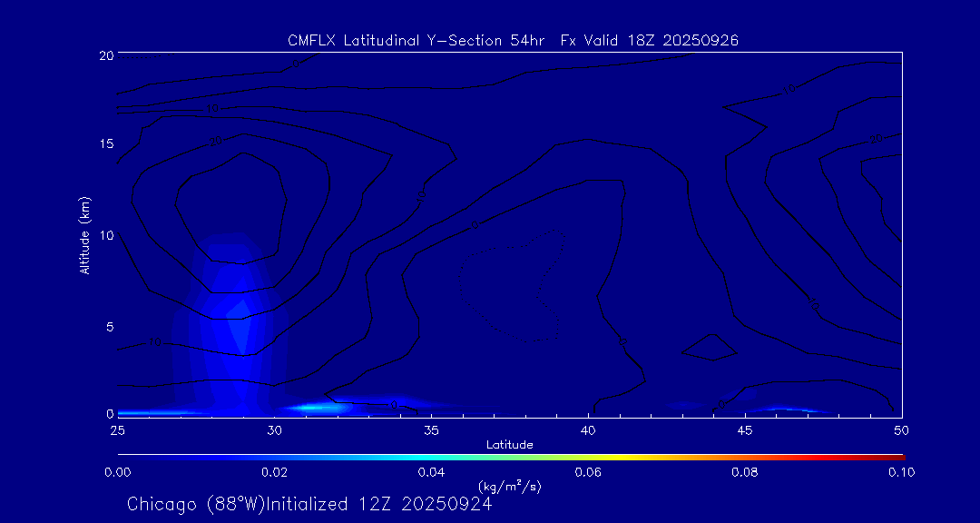This screenshot has width=980, height=523.
Task: Click the x-axis tick label 50
Action: (x=902, y=429)
